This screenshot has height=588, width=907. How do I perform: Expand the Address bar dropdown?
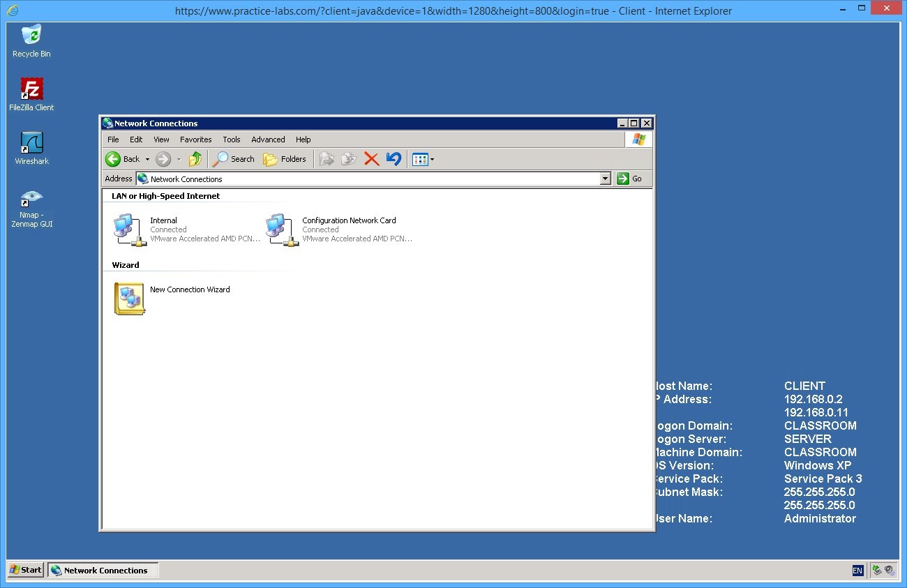pyautogui.click(x=605, y=179)
